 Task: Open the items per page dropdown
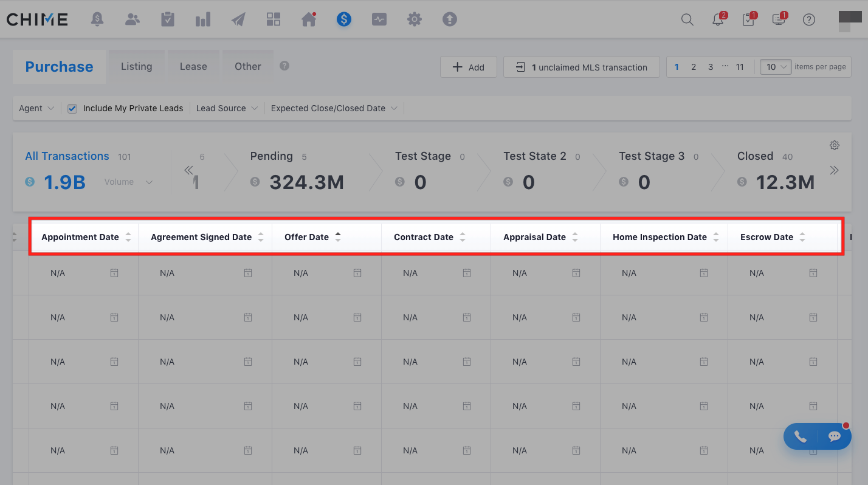click(x=776, y=67)
